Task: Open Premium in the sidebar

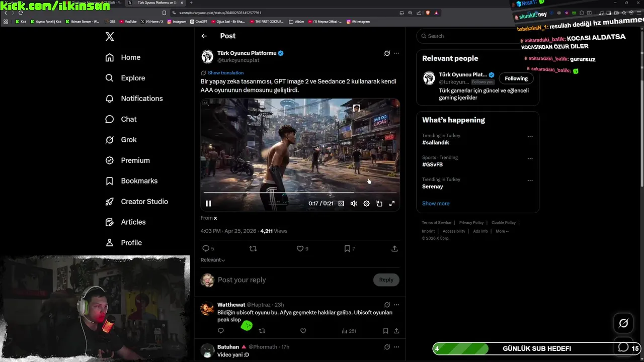Action: (127, 160)
